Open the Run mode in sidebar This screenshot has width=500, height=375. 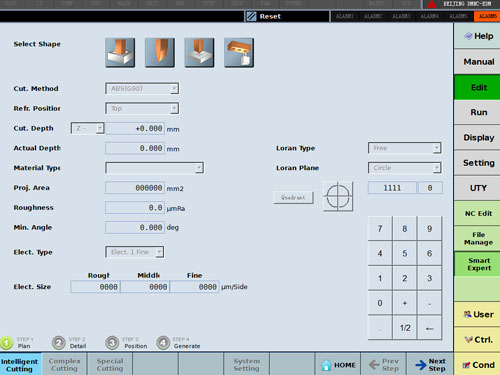(477, 112)
